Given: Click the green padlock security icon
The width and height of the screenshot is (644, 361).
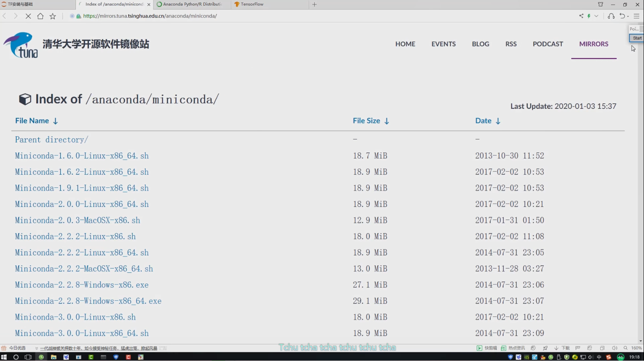Looking at the screenshot, I should click(x=79, y=16).
